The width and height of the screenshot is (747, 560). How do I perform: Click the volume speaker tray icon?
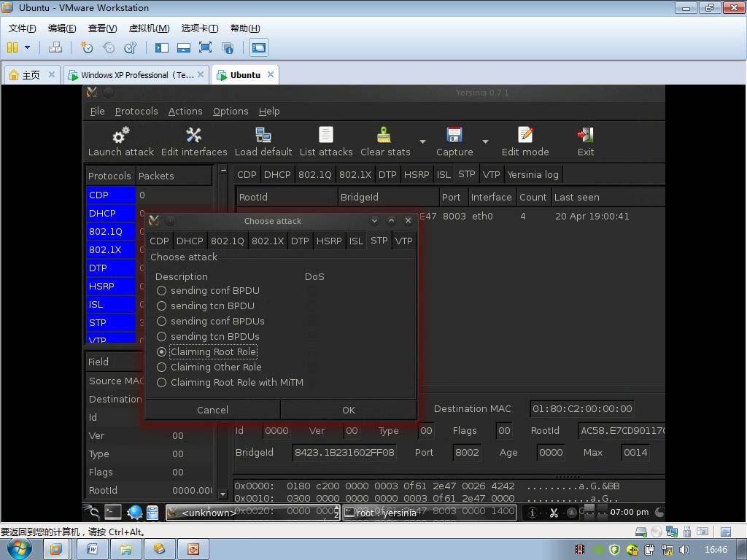click(684, 550)
